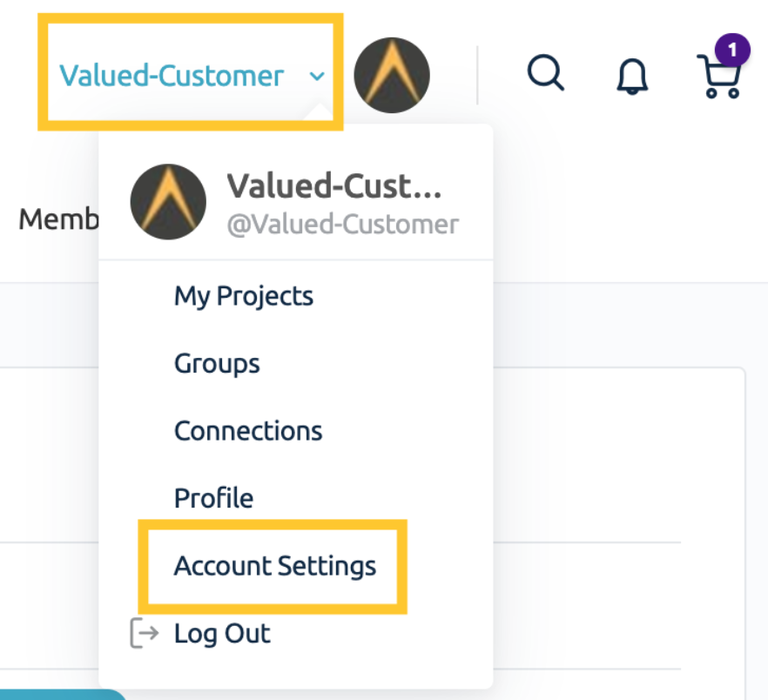Click the header profile avatar
This screenshot has width=768, height=700.
click(x=392, y=75)
